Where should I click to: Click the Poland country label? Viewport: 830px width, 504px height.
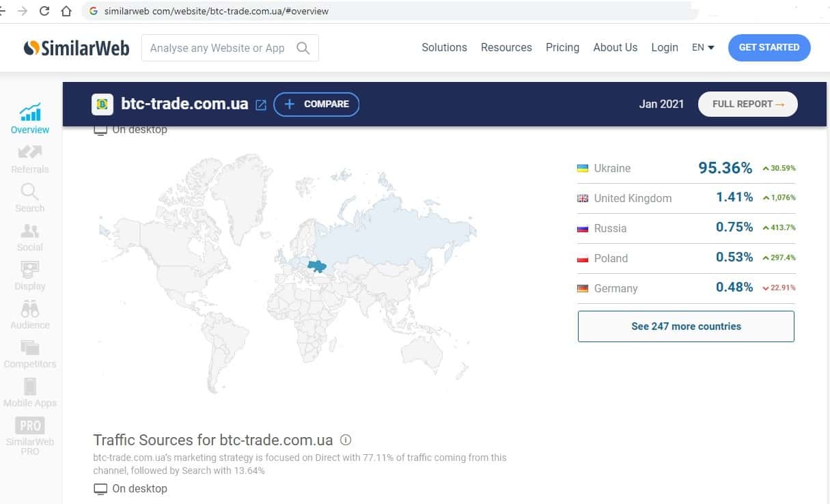click(x=611, y=258)
